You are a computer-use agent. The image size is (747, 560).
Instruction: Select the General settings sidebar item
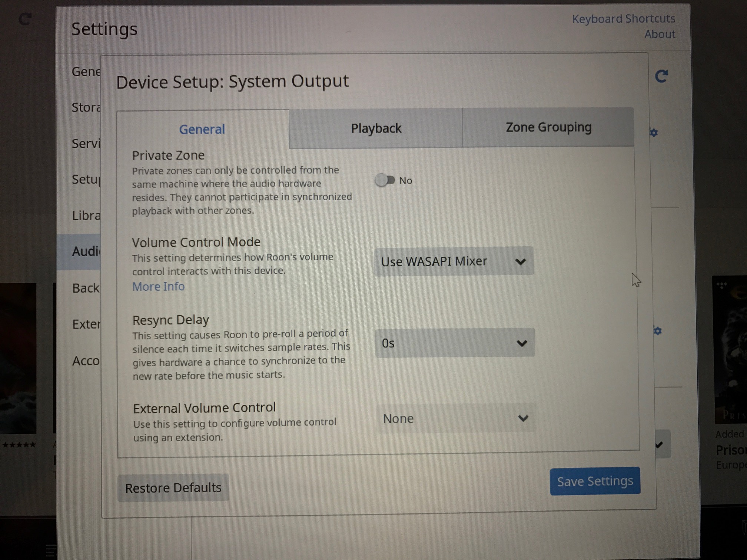coord(86,71)
